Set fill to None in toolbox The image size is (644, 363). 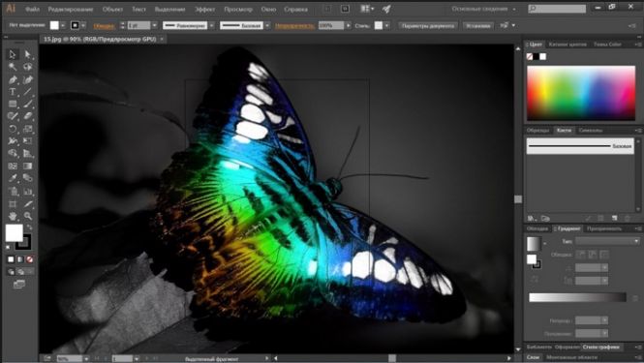point(30,259)
